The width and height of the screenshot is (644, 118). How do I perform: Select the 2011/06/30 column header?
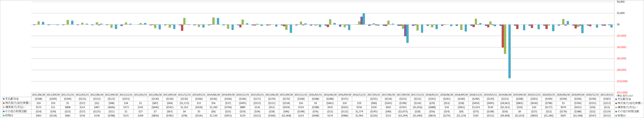tap(38, 95)
